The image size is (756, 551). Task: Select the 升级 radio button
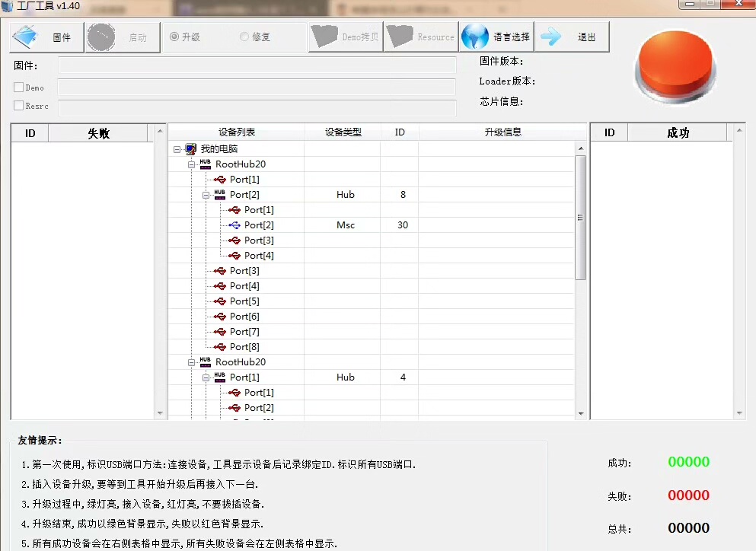(x=174, y=37)
